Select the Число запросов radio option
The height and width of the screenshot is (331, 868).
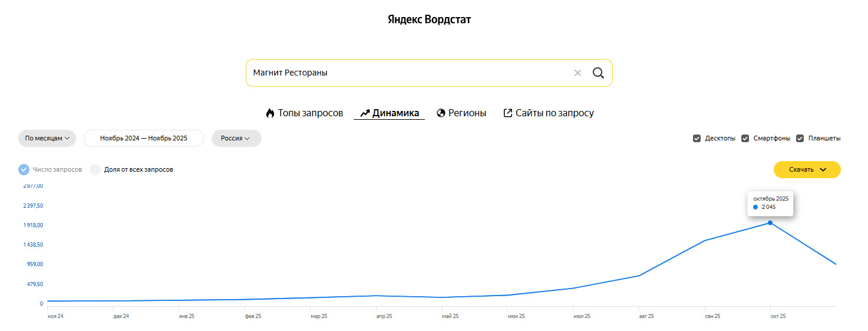(x=24, y=170)
